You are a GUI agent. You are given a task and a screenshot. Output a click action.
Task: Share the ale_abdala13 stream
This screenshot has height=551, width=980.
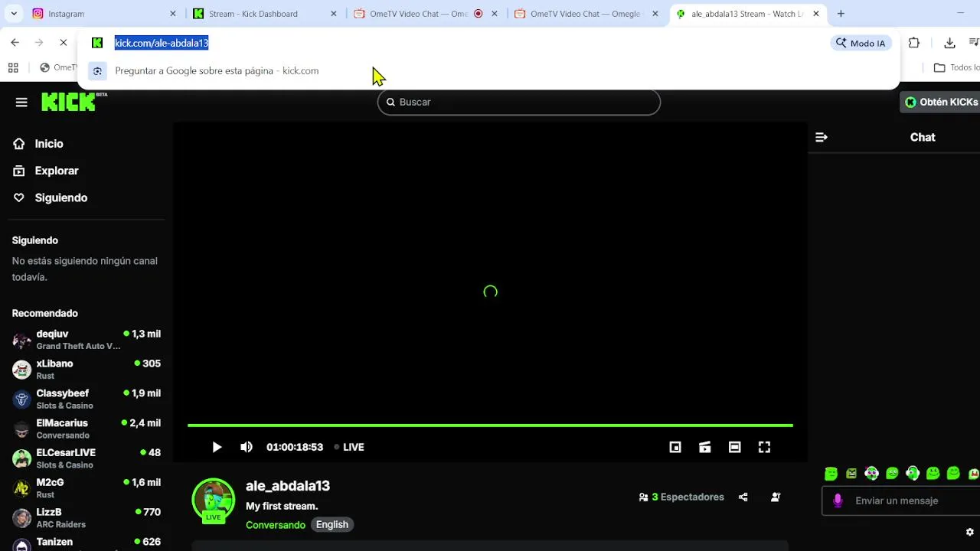(743, 497)
